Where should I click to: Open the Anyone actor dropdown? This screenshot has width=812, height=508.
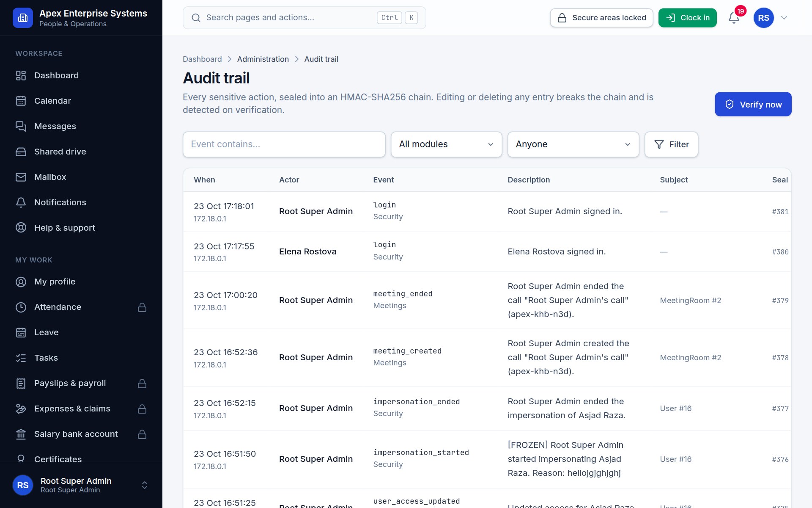[573, 144]
